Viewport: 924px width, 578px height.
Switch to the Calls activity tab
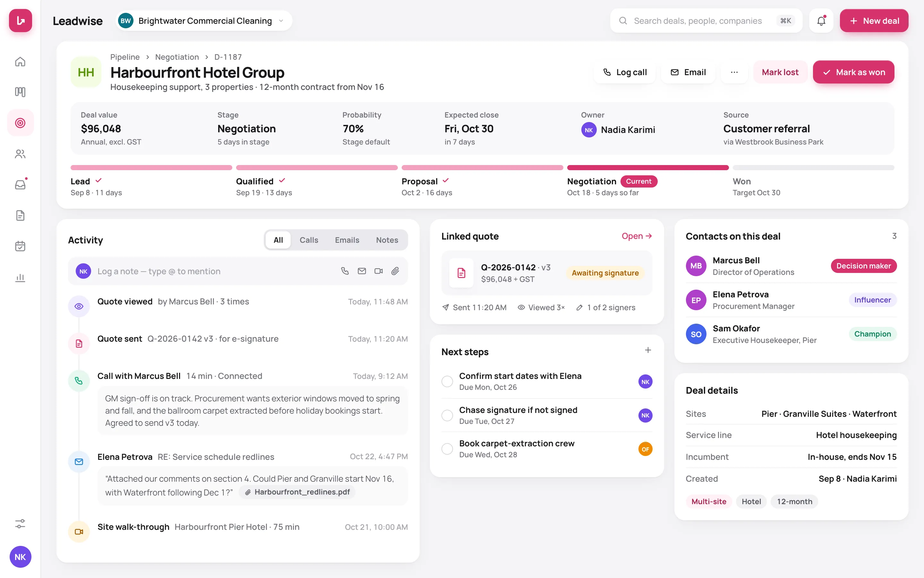(309, 240)
